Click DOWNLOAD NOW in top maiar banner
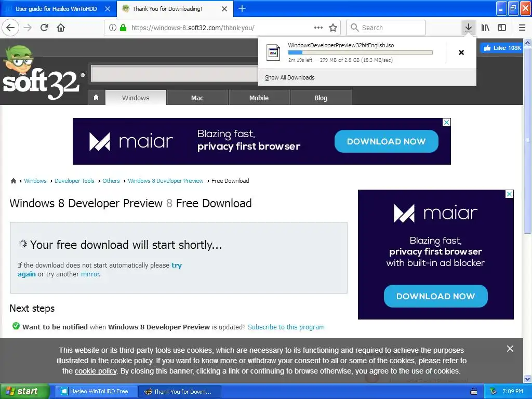Screen dimensions: 532x399 pyautogui.click(x=386, y=141)
